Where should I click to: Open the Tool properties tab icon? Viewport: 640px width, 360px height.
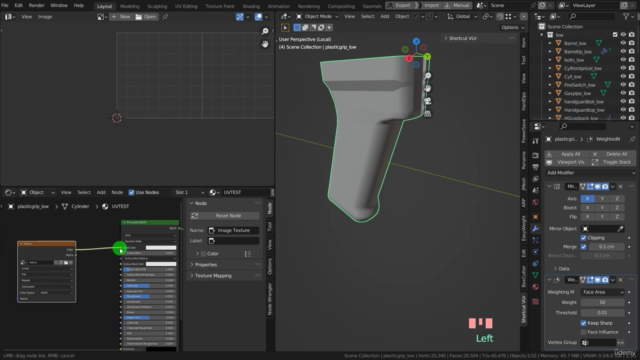[535, 141]
